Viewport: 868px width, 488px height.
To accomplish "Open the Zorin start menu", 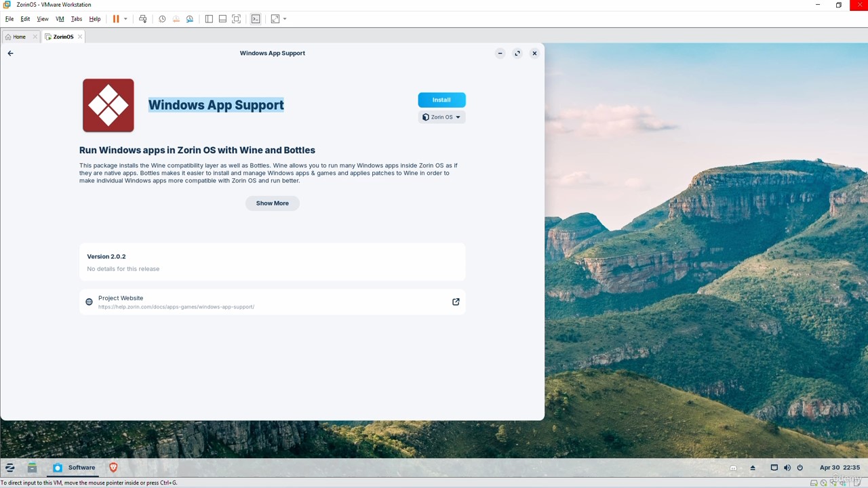I will click(10, 468).
